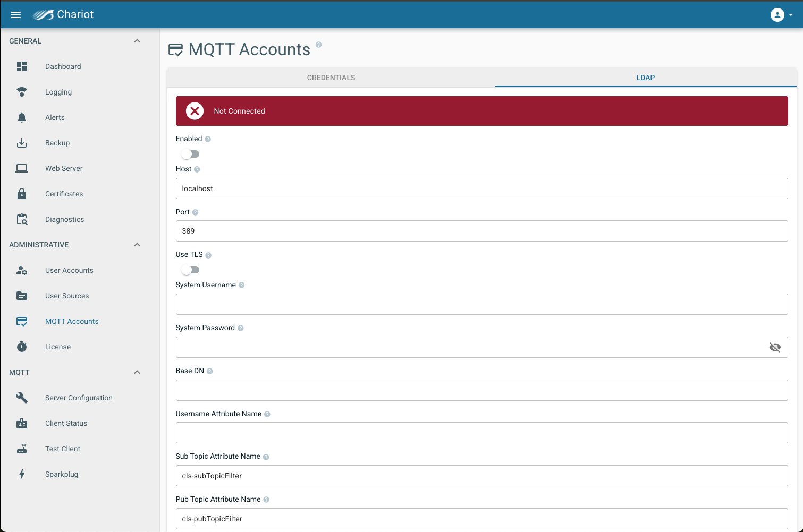Open Server Configuration page
Screen dimensions: 803x532
[79, 398]
